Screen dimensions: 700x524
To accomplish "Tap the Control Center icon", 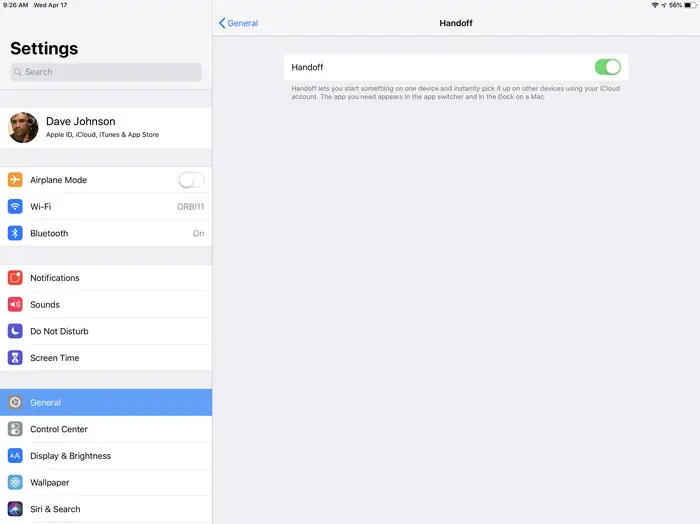I will (15, 429).
